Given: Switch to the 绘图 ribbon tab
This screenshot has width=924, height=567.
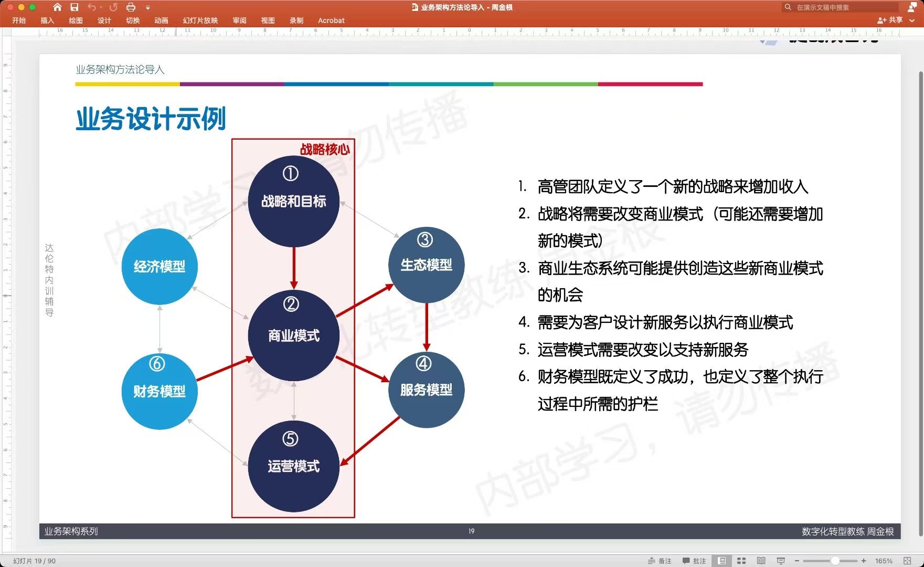Looking at the screenshot, I should pos(76,20).
